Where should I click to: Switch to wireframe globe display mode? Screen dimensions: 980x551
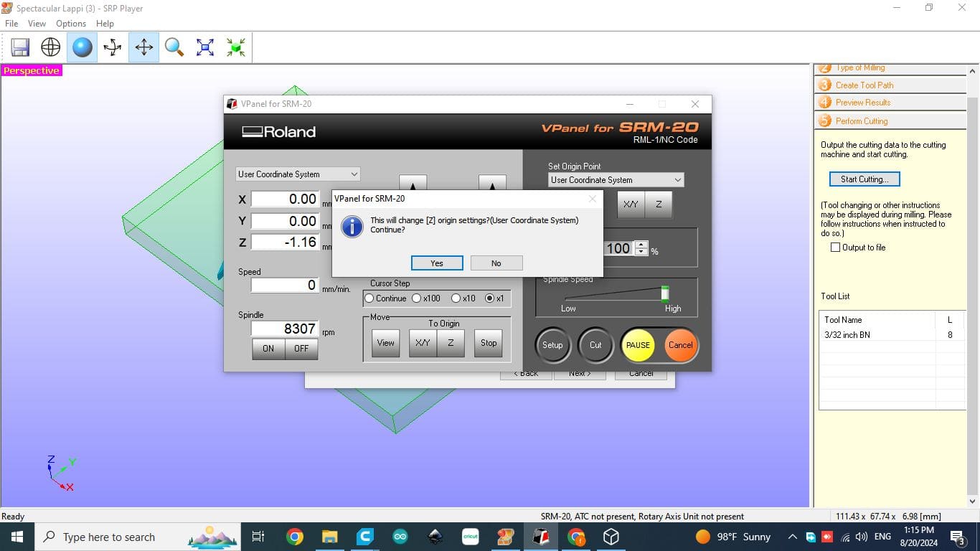(x=51, y=48)
